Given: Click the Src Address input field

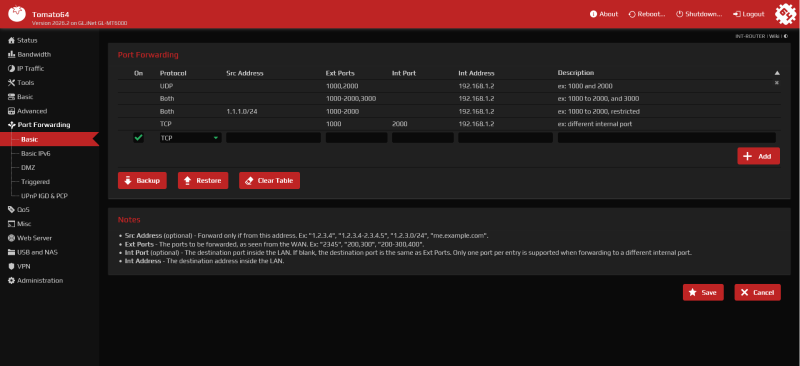Looking at the screenshot, I should click(x=273, y=138).
